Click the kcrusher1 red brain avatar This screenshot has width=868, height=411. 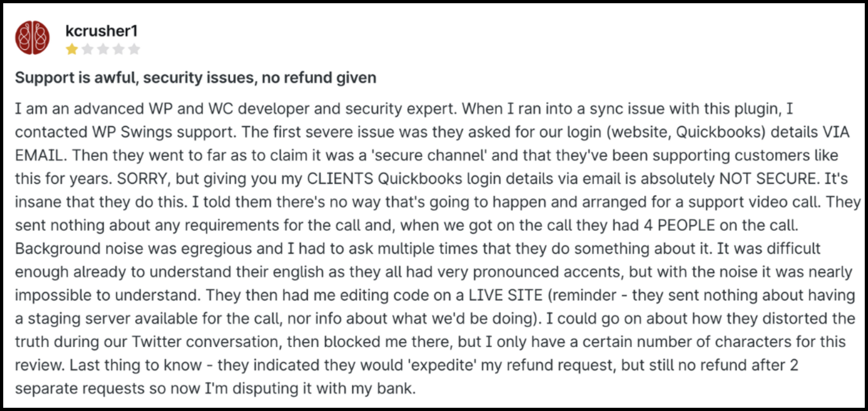(x=32, y=37)
